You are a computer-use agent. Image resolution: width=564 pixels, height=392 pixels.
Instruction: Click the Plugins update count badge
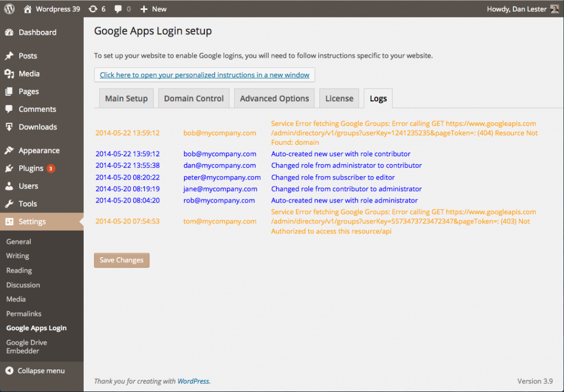[x=51, y=168]
